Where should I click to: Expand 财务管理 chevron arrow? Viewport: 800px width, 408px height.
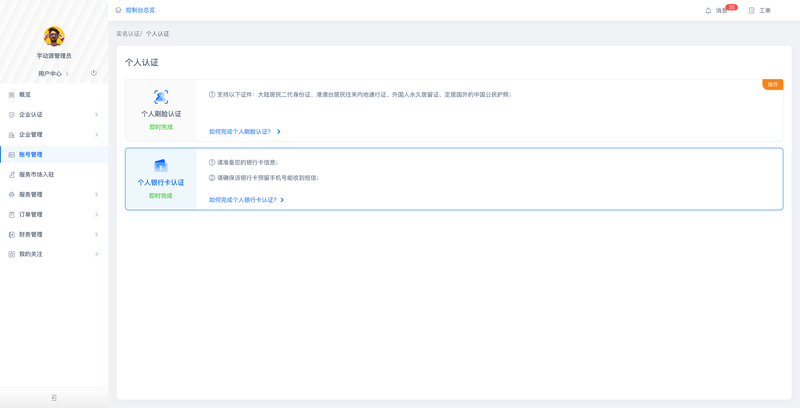coord(96,235)
